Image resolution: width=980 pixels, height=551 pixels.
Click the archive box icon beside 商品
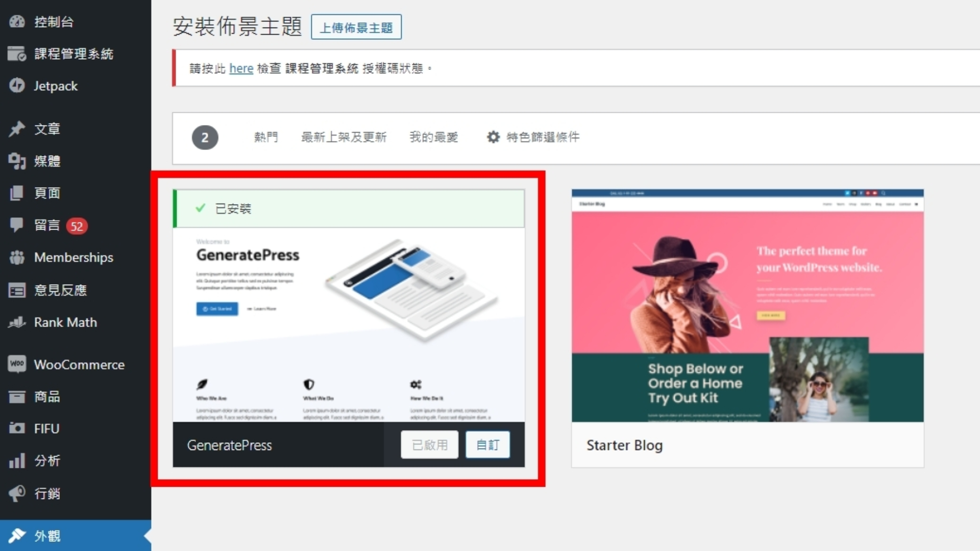[x=17, y=396]
